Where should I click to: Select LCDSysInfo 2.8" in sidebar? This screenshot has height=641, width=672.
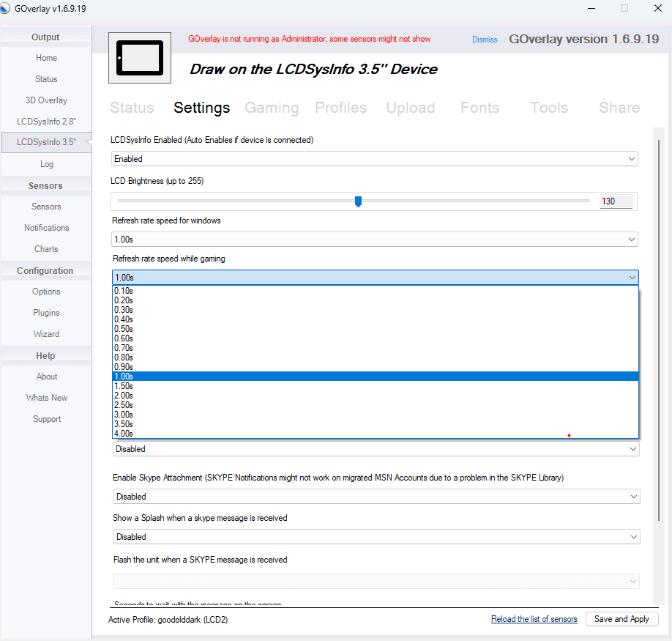(46, 122)
